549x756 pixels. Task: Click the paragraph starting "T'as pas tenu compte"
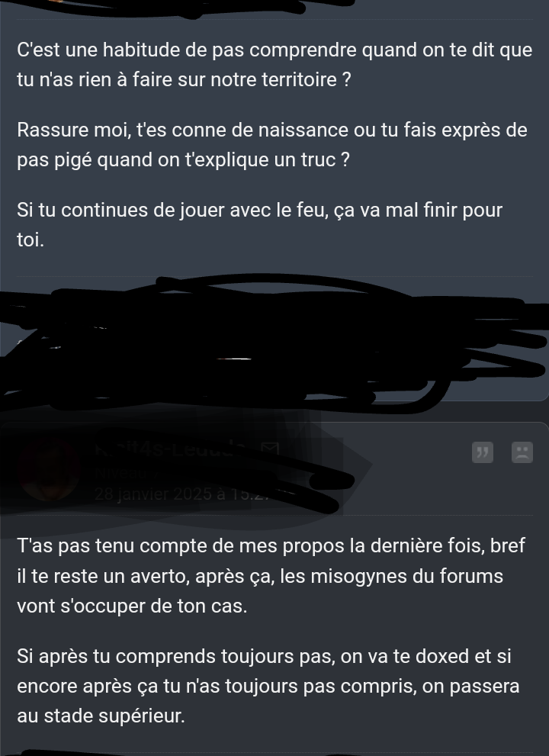click(271, 576)
